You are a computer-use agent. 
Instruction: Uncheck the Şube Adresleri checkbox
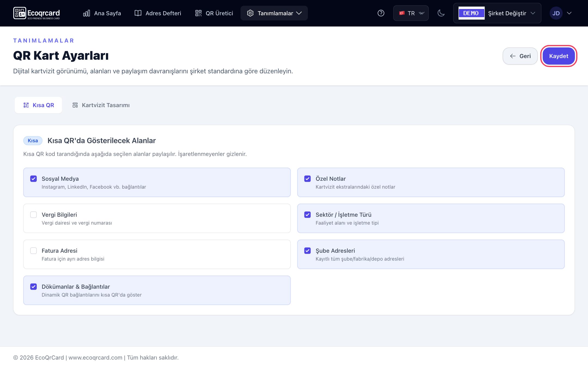pos(307,251)
